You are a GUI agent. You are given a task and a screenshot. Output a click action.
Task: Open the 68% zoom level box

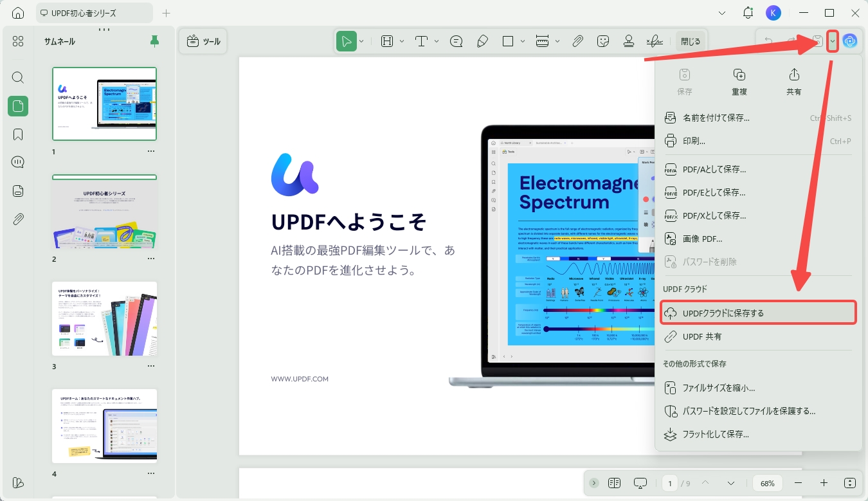(768, 483)
